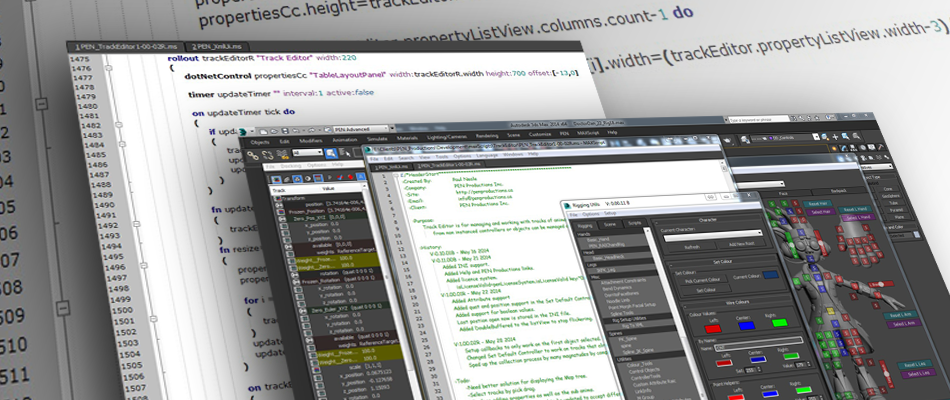Click the Reset L Hand button
Screen dimensions: 950x400
point(855,209)
